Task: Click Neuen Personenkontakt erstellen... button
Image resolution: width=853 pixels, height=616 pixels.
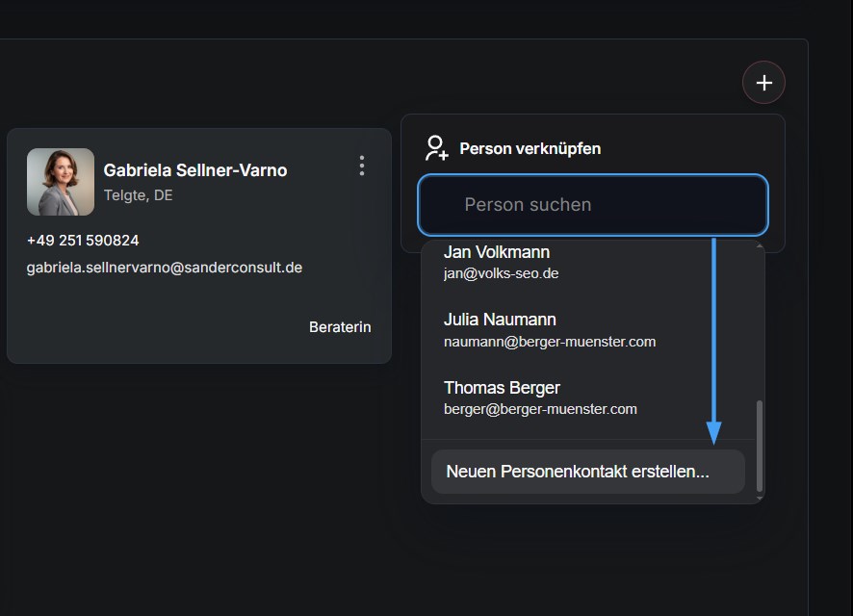Action: point(588,472)
